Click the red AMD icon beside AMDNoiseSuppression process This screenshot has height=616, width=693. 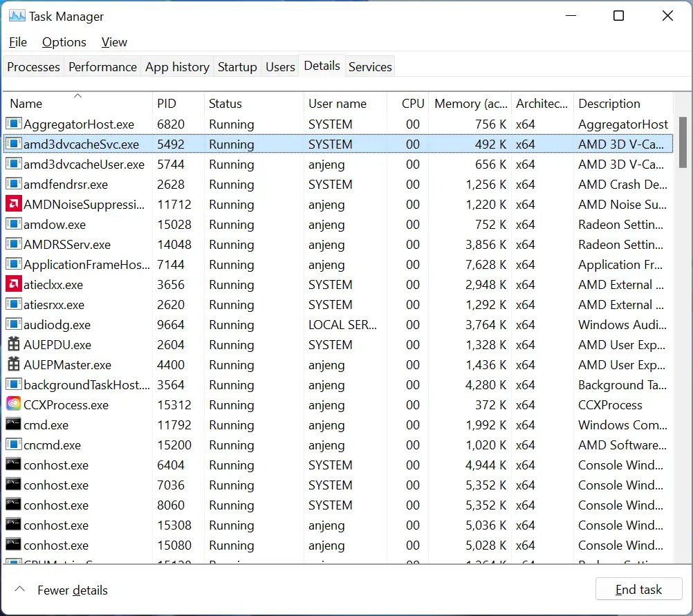13,205
